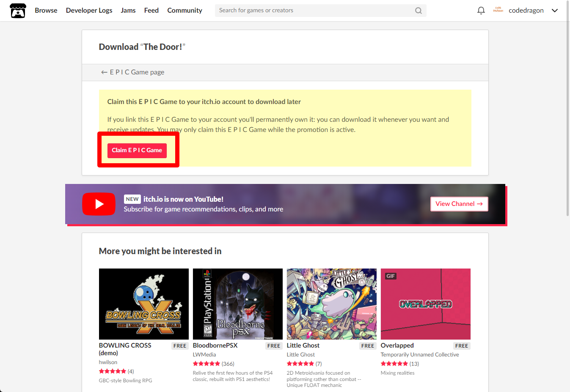Screen dimensions: 570x392
Task: Open the Feed page
Action: point(151,10)
